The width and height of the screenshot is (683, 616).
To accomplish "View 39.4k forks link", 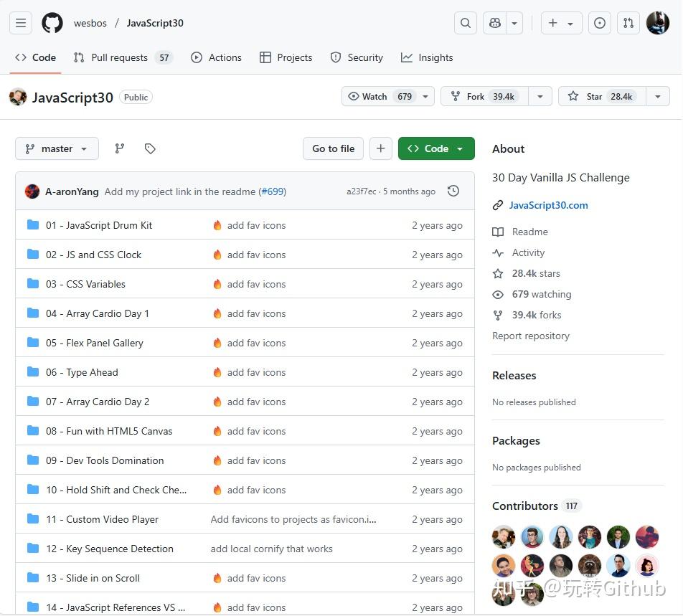I will (536, 315).
